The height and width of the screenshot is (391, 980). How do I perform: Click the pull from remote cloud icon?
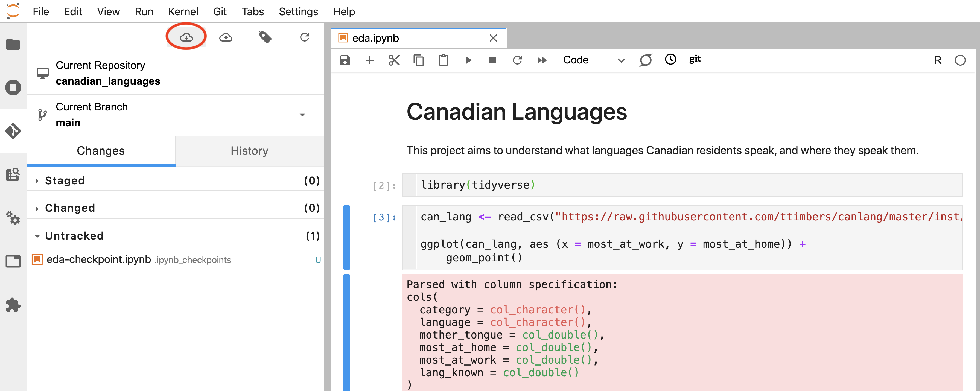click(186, 36)
